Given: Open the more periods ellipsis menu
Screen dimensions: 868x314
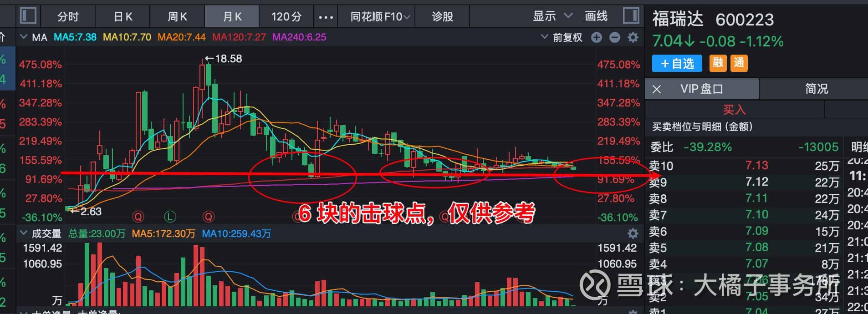Looking at the screenshot, I should point(326,17).
